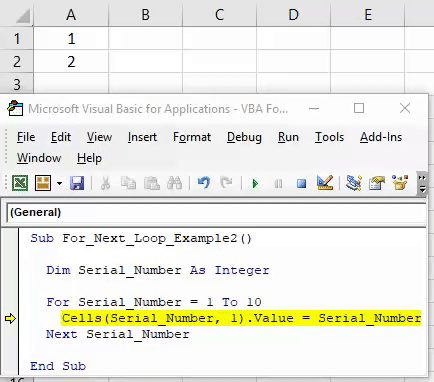This screenshot has width=434, height=382.
Task: Click the Insert UserForm toolbar icon
Action: (x=43, y=183)
